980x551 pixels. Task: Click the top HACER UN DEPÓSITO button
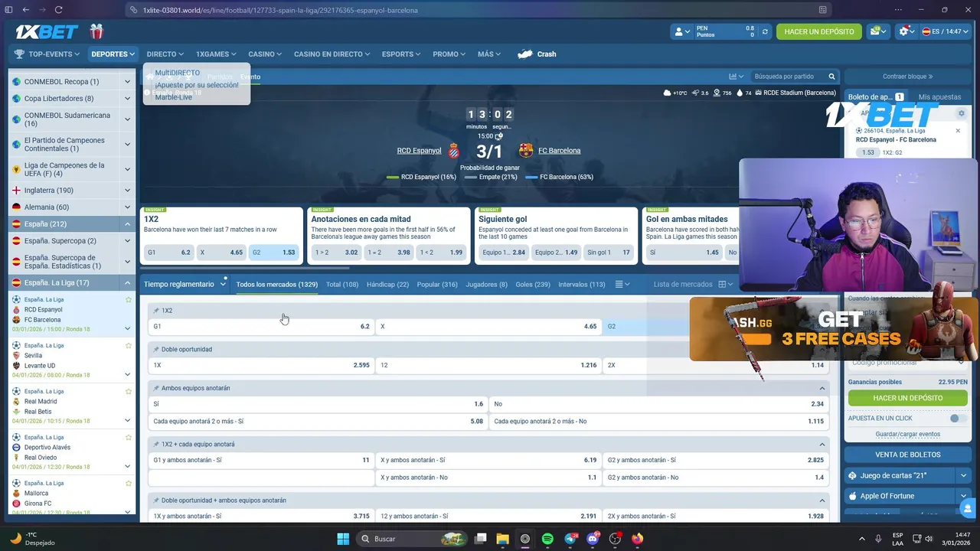[x=818, y=31]
